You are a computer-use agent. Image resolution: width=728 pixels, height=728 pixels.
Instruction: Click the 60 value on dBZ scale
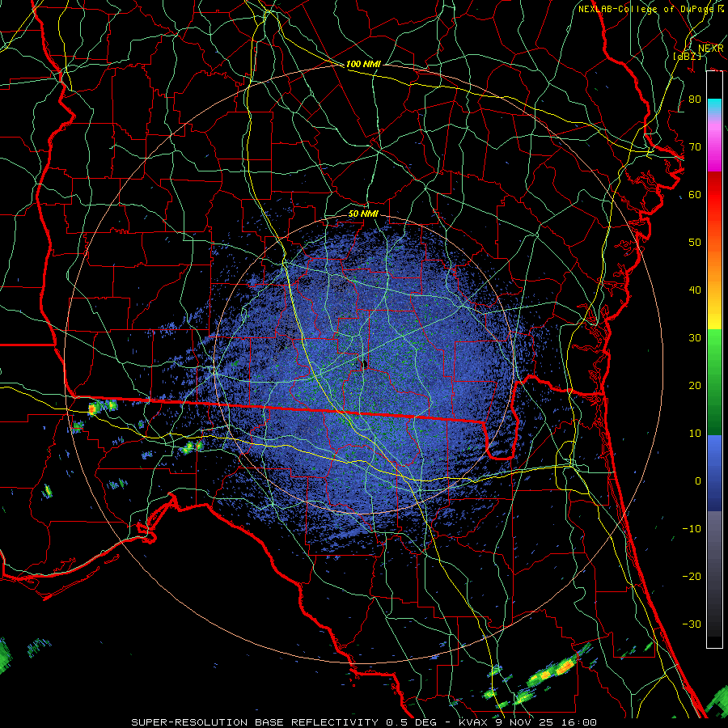coord(695,194)
